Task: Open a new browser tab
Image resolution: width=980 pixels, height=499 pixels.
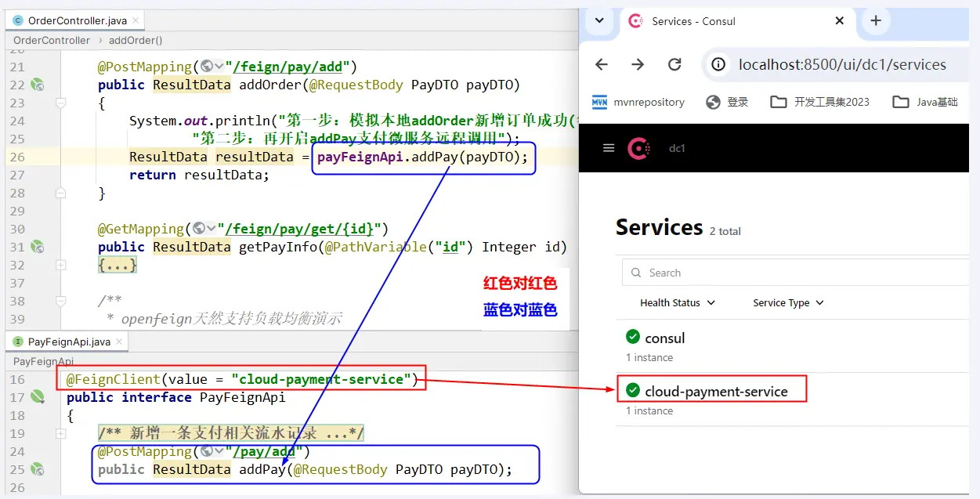Action: [876, 21]
